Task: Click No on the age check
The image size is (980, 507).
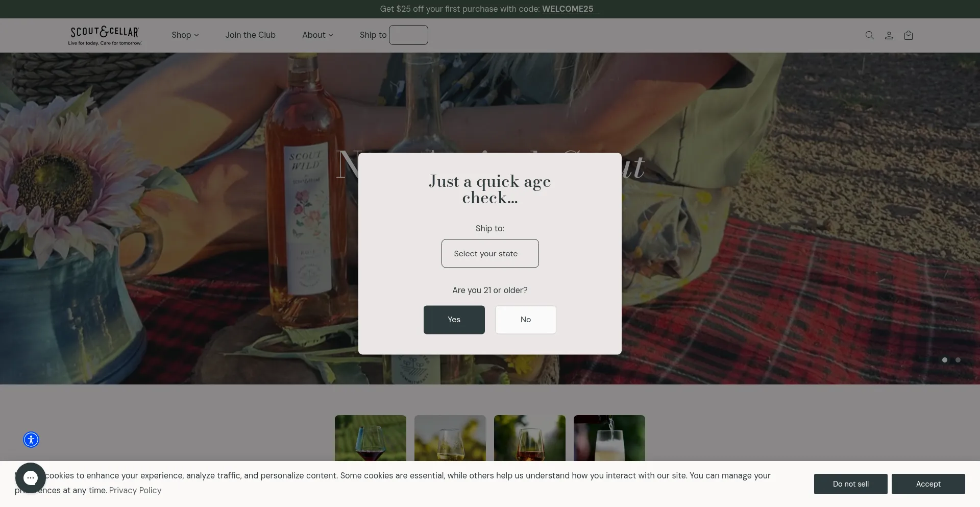Action: pyautogui.click(x=525, y=320)
